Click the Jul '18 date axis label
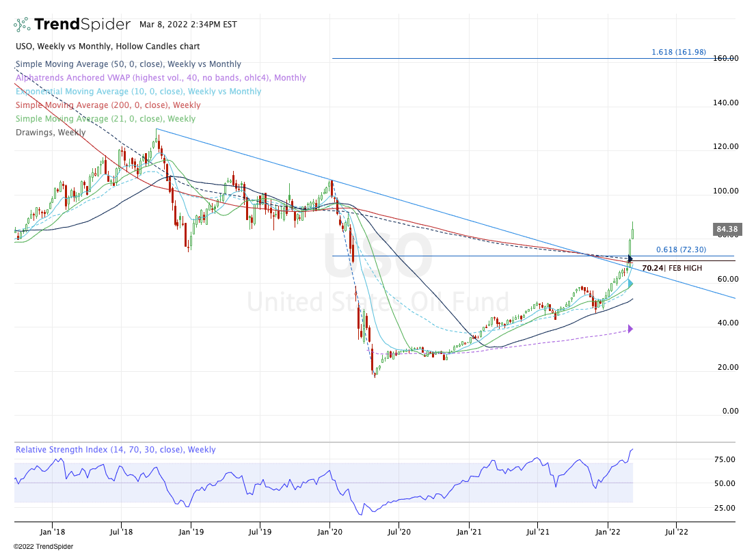The image size is (756, 553). tap(121, 532)
